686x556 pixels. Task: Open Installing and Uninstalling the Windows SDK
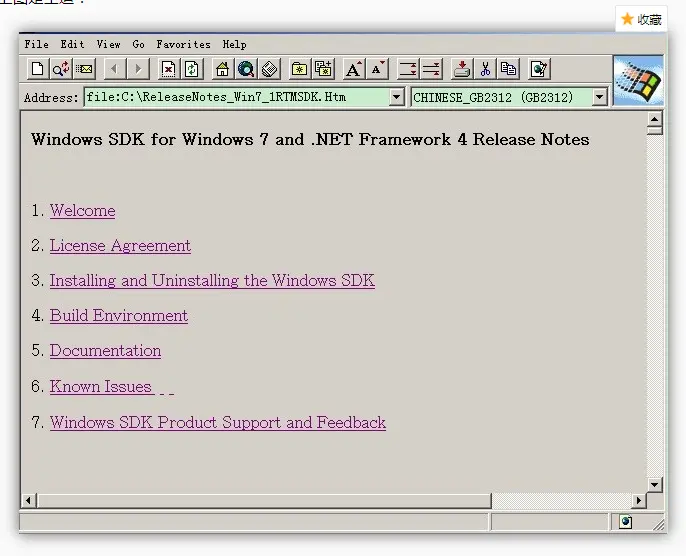(x=212, y=280)
